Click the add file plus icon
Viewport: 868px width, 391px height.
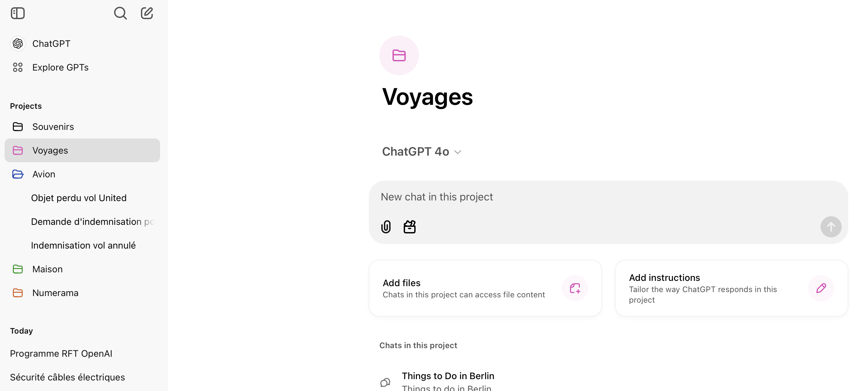pyautogui.click(x=575, y=288)
